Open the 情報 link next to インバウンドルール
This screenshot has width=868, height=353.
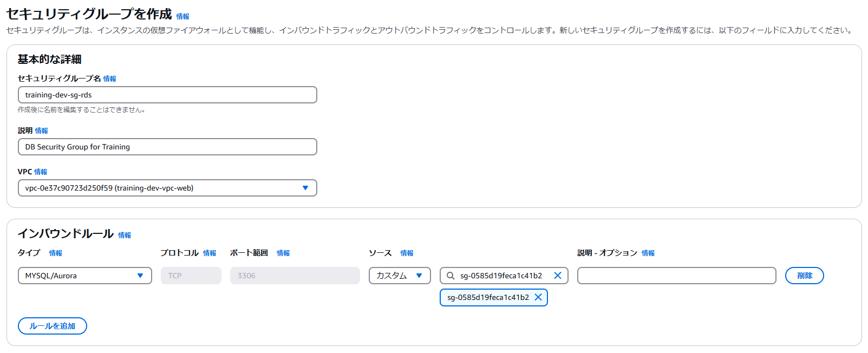[x=125, y=235]
